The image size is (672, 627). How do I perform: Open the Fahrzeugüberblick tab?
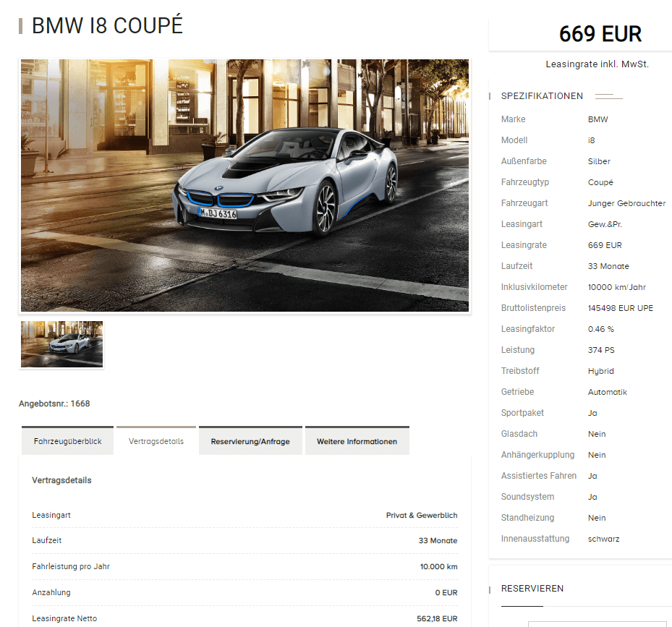[x=68, y=440]
